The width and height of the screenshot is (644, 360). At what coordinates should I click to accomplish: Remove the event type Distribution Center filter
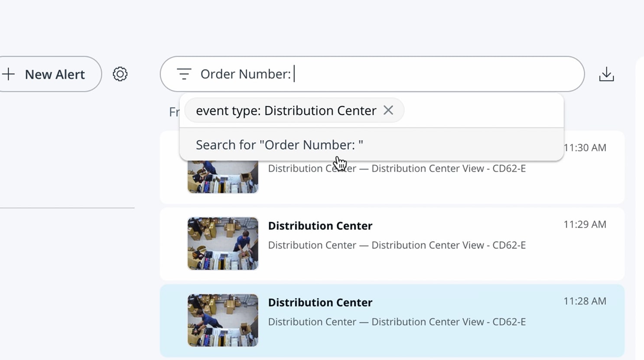[x=388, y=110]
